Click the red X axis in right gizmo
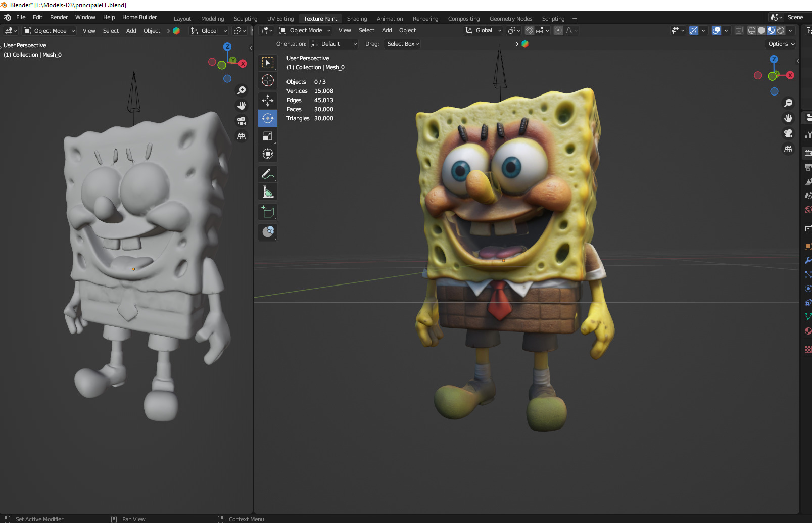The width and height of the screenshot is (812, 523). tap(790, 75)
